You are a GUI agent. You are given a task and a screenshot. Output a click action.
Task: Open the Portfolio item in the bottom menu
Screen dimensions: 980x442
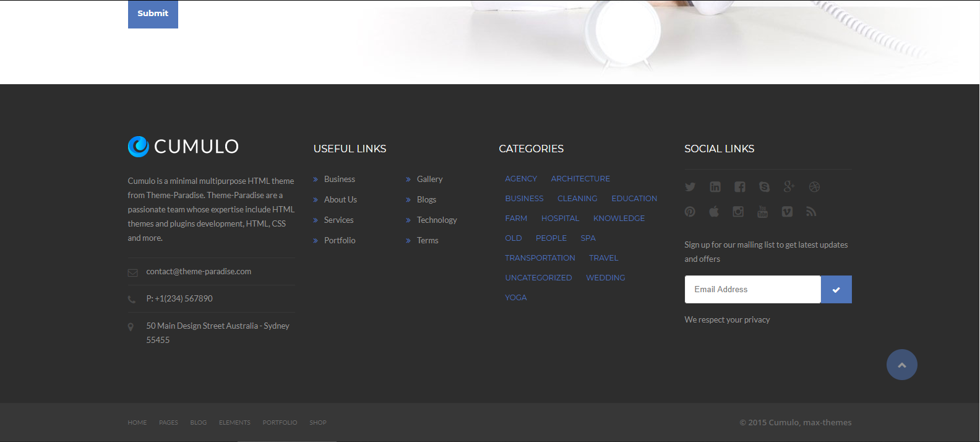pos(280,423)
